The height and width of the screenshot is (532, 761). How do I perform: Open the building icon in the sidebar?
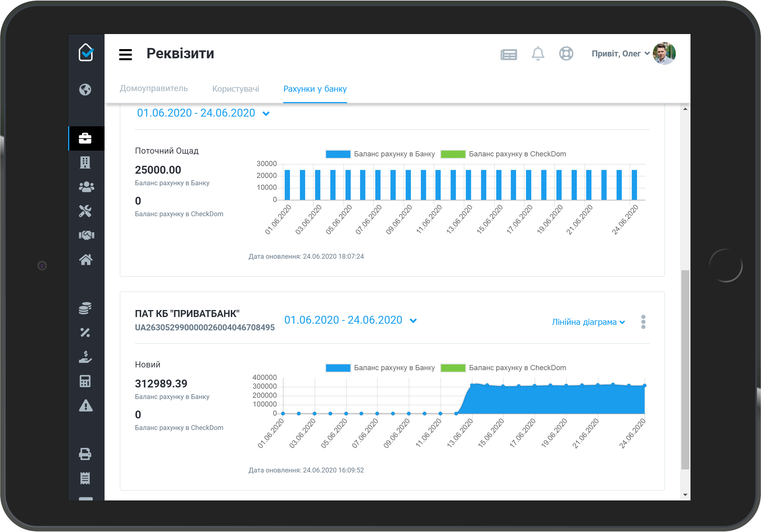point(85,162)
